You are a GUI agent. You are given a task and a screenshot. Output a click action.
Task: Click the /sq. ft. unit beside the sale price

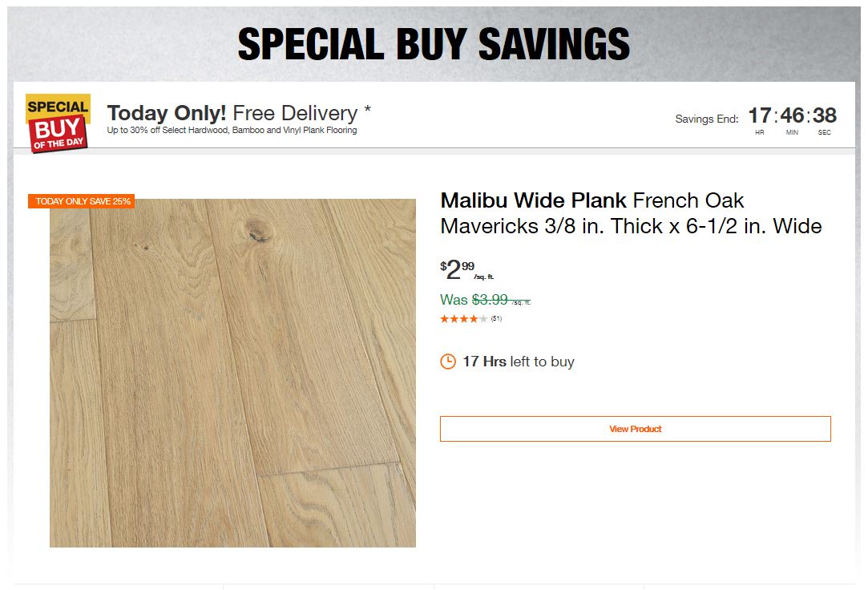(484, 277)
